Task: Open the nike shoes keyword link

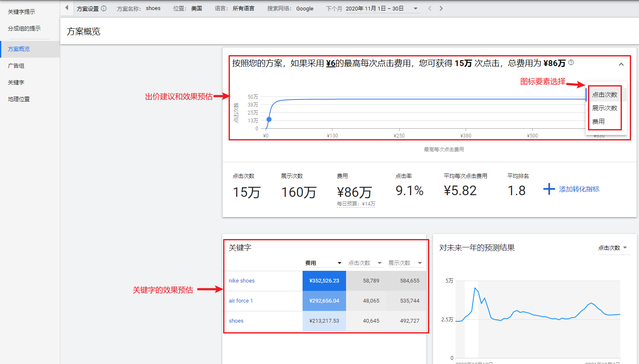Action: pyautogui.click(x=242, y=280)
